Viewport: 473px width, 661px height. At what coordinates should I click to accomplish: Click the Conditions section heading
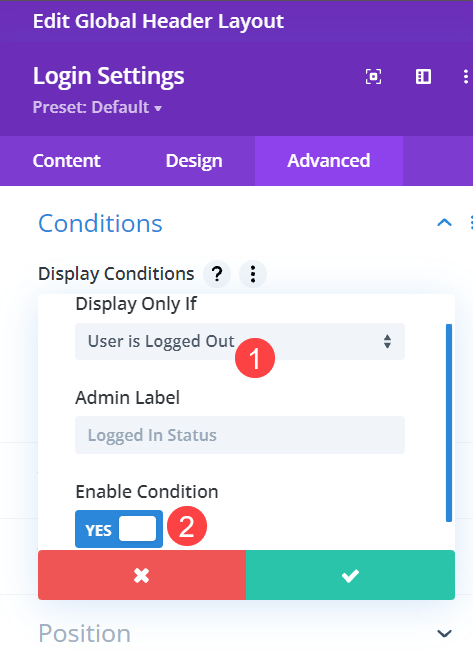click(x=100, y=223)
